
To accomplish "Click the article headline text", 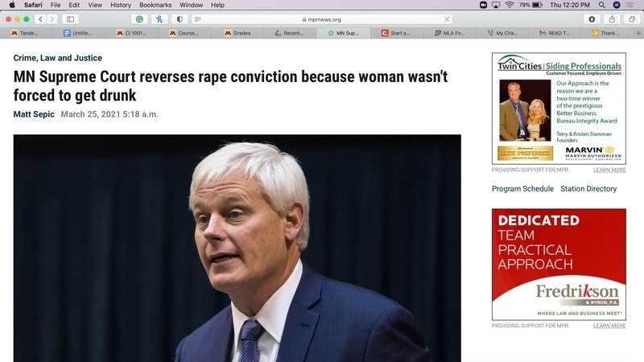I will coord(230,86).
